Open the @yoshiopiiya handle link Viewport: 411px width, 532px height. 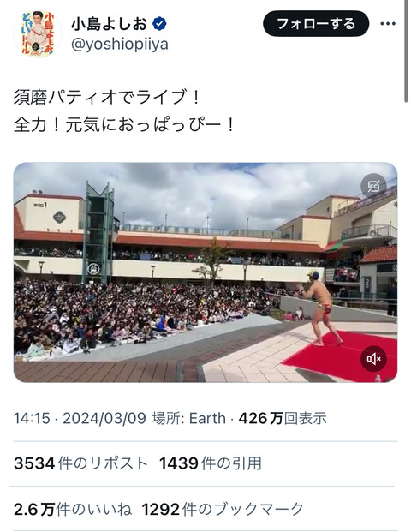click(x=119, y=45)
